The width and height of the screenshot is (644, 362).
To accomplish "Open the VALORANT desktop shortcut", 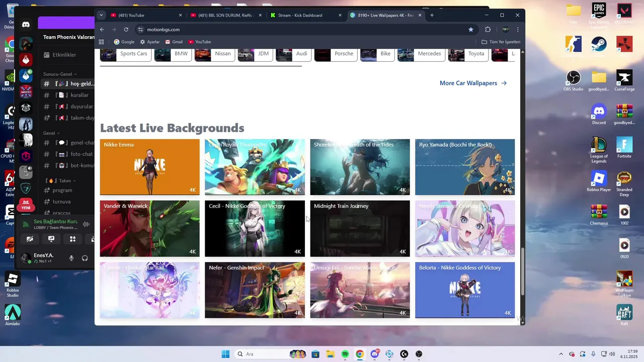I will tap(624, 14).
